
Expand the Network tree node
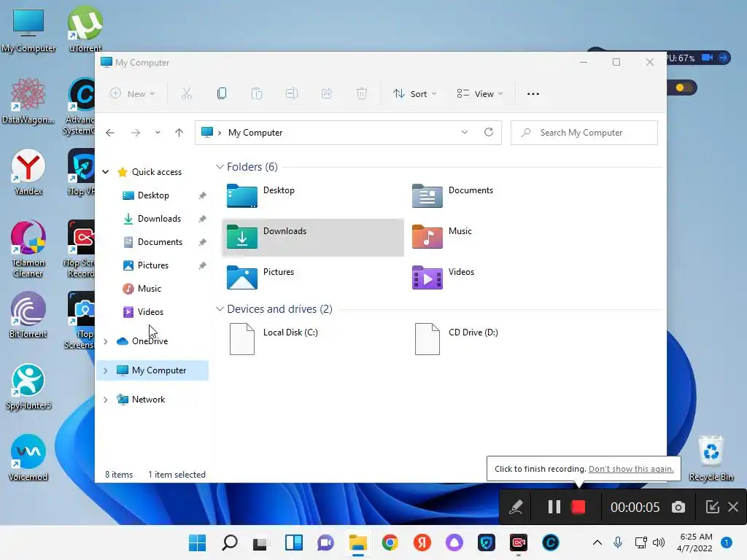coord(106,400)
